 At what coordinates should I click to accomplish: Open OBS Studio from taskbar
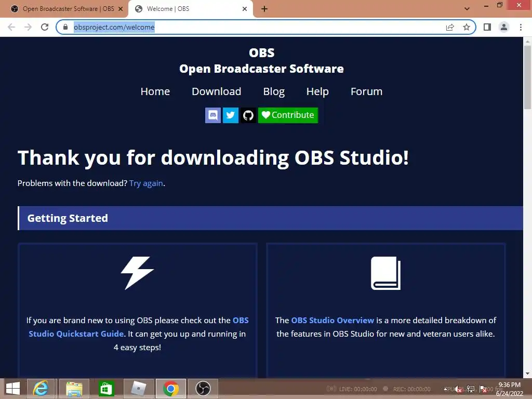tap(203, 389)
